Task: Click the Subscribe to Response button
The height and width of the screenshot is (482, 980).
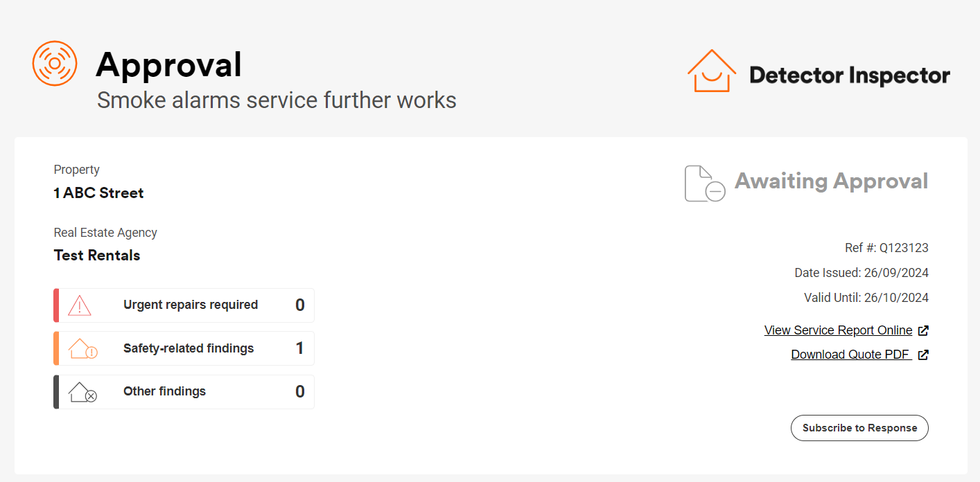Action: point(859,428)
